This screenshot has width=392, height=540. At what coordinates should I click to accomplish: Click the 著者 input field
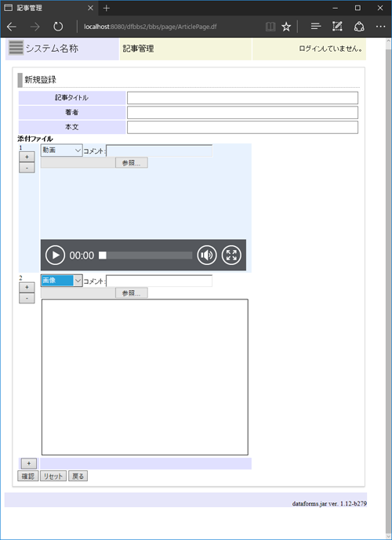point(242,113)
